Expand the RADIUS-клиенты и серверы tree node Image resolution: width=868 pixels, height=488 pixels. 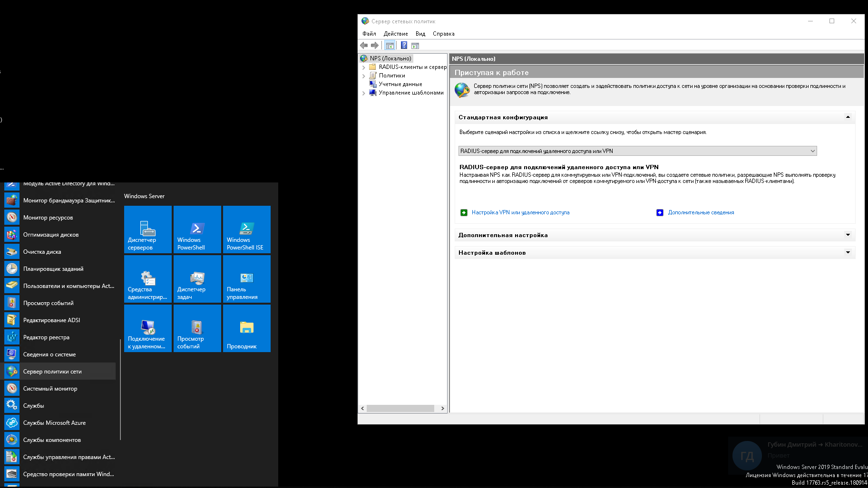[x=364, y=67]
